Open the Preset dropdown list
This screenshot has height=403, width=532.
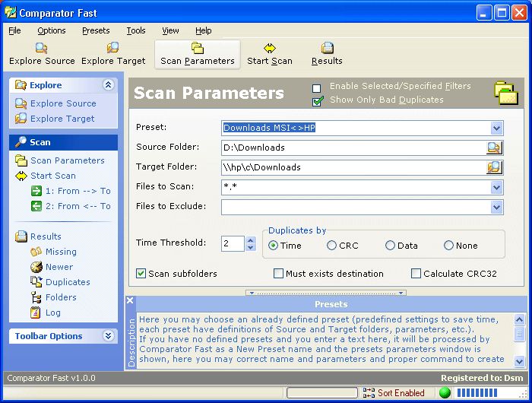(x=496, y=129)
